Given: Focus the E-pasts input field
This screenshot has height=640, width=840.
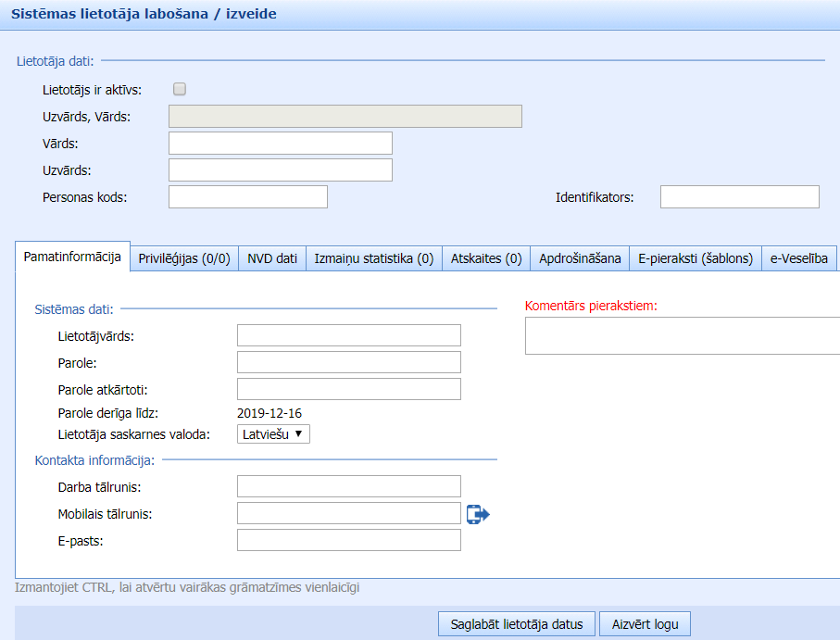Looking at the screenshot, I should tap(348, 540).
